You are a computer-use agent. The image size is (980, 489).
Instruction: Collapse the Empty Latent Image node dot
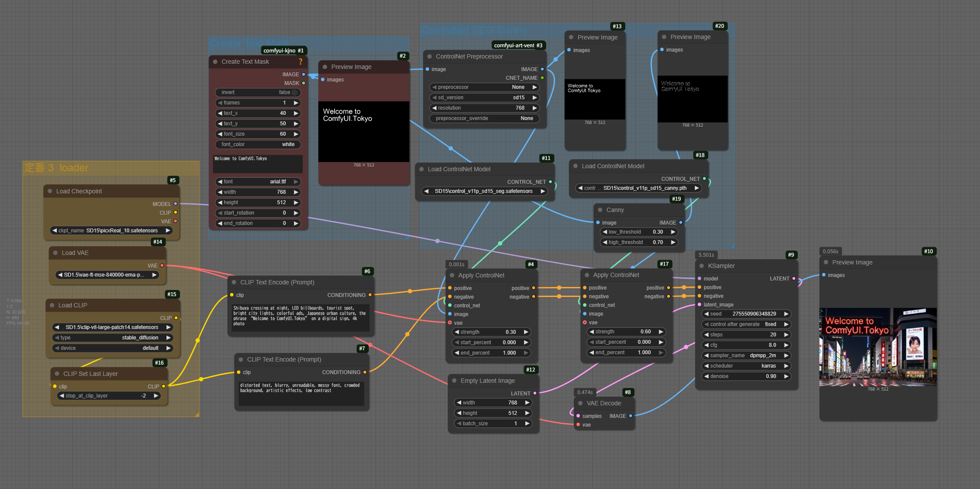point(454,381)
